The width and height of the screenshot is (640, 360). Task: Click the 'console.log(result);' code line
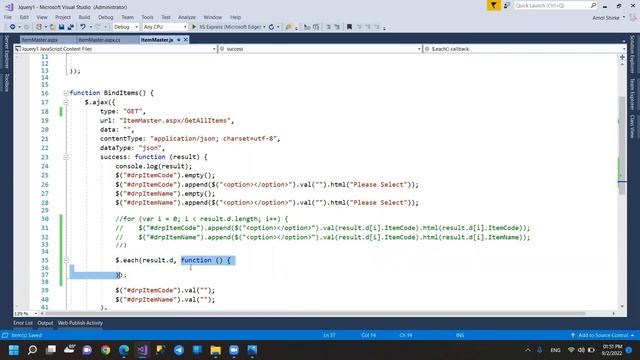pos(153,166)
